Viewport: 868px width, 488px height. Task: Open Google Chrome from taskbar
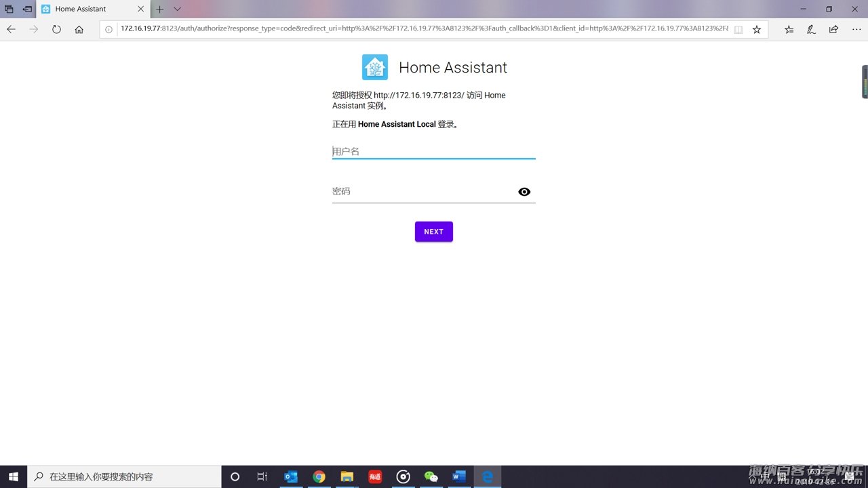[x=319, y=476]
